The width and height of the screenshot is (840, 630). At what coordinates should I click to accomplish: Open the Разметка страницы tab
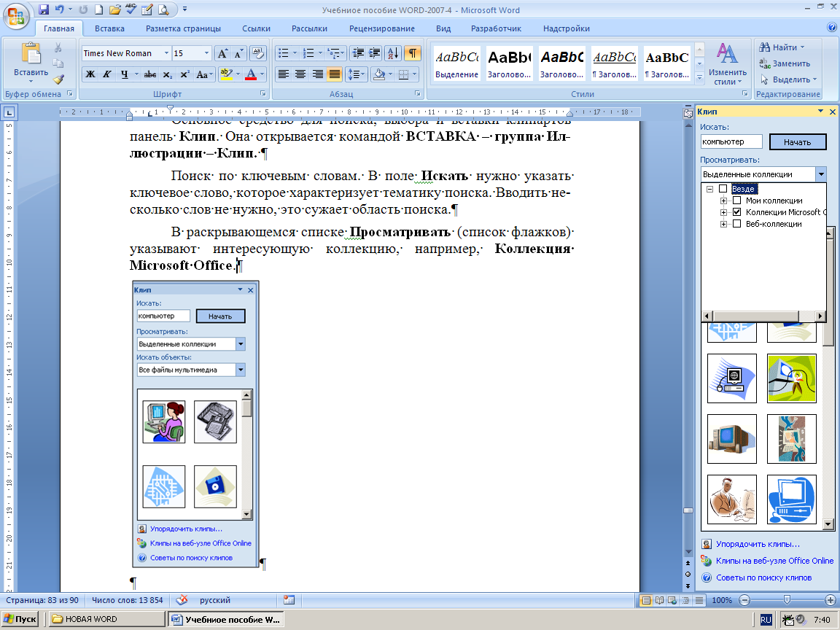[183, 28]
